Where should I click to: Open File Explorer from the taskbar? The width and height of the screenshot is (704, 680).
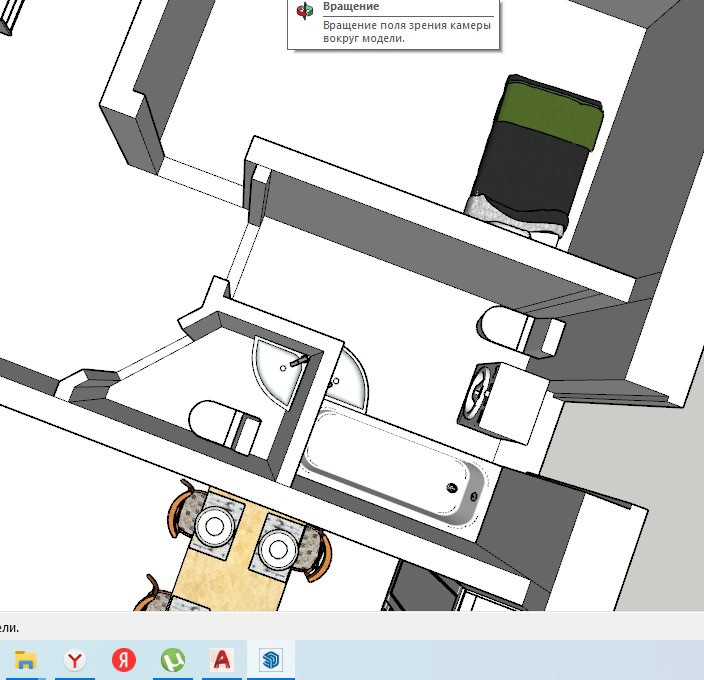pyautogui.click(x=25, y=660)
